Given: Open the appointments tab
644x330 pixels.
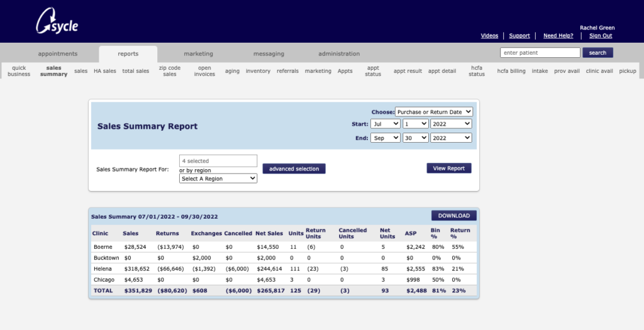Looking at the screenshot, I should (57, 54).
